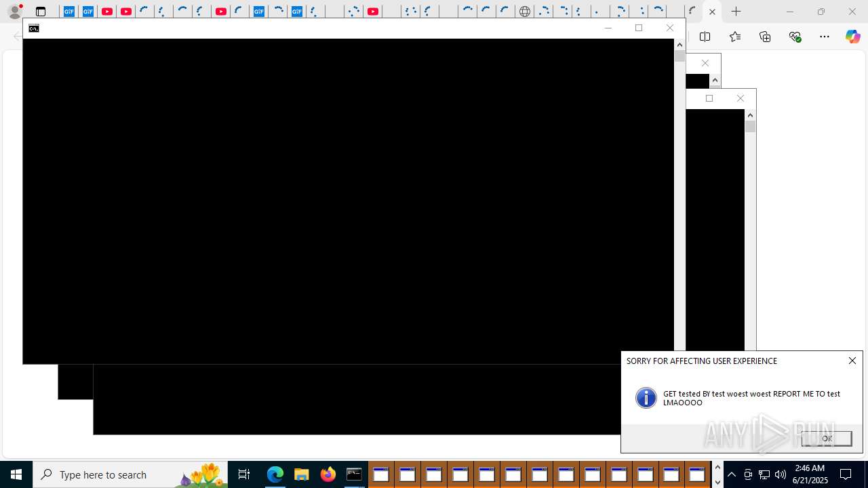
Task: Open Firefox from the taskbar
Action: [328, 474]
